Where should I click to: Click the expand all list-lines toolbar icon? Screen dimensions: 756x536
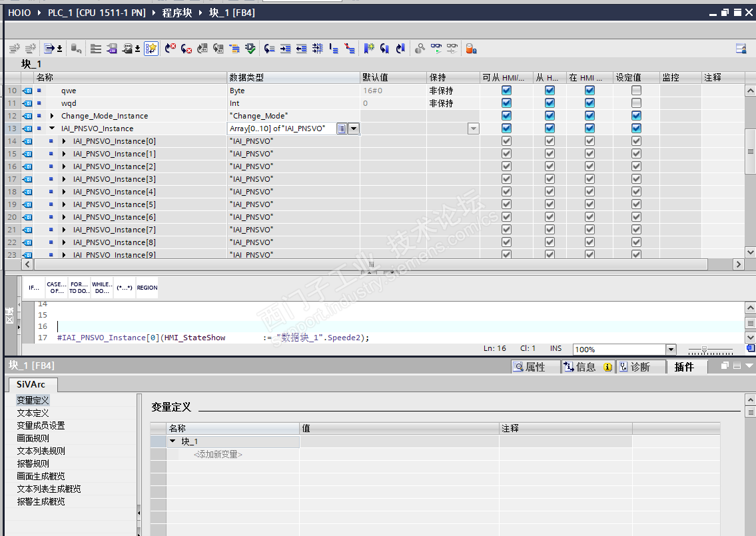(x=96, y=48)
